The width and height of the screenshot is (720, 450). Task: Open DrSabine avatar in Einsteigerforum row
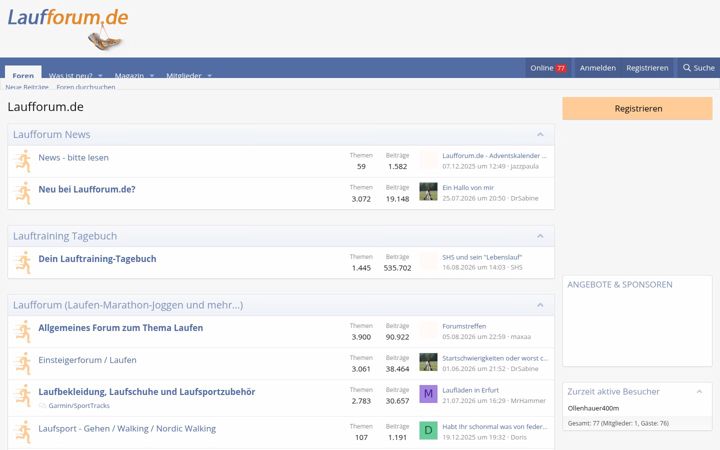(428, 362)
